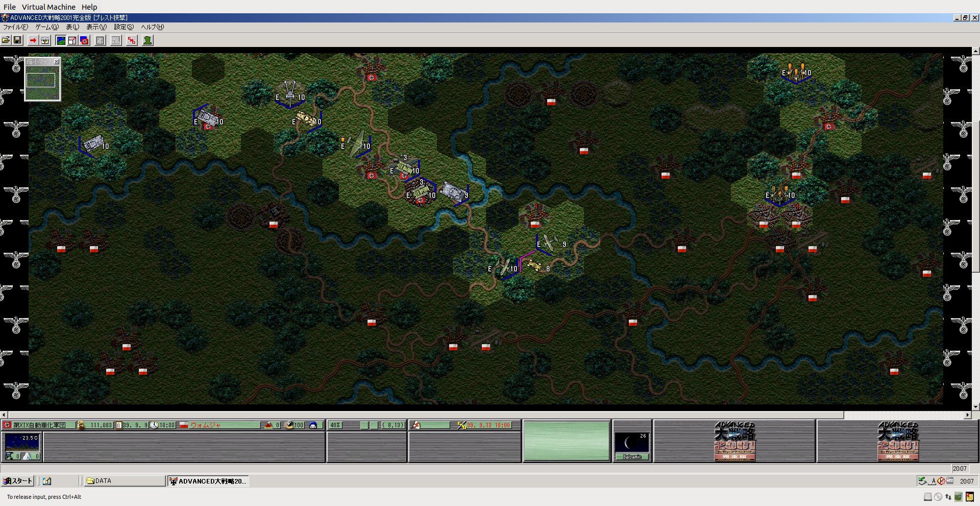Click the red END turn toolbar icon
Screen dimensions: 980x506
pos(132,40)
